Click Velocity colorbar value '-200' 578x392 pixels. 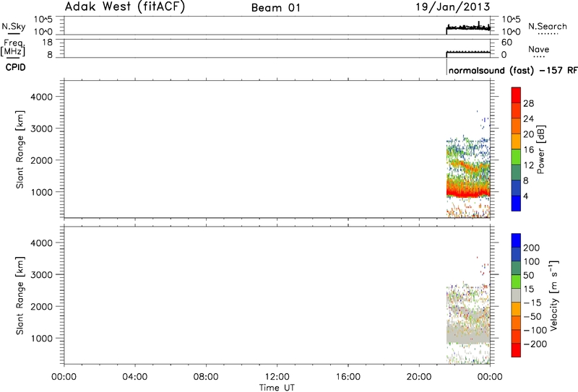point(535,344)
